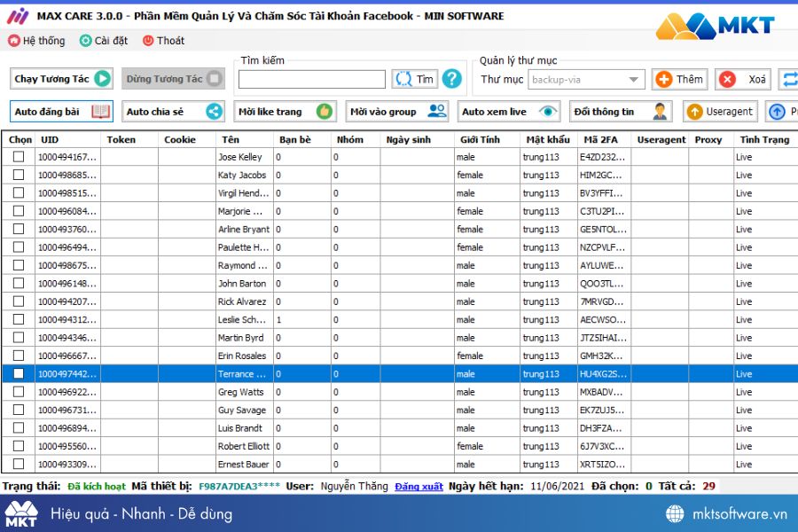Click the orange upload icon on Useragent

(x=694, y=112)
